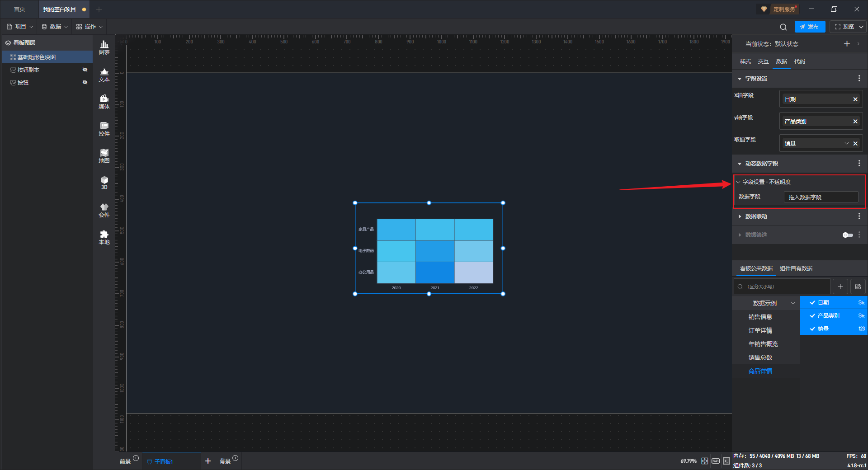Expand the 数据筛选 section
This screenshot has height=470, width=868.
coord(740,235)
